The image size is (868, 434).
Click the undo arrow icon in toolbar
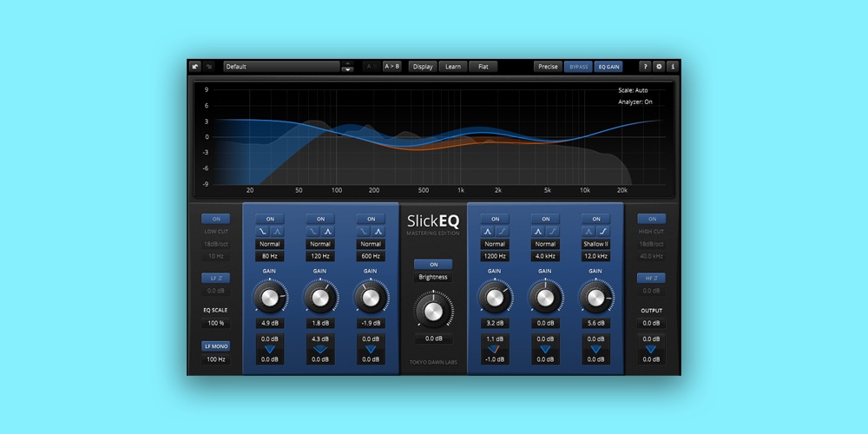[x=195, y=66]
